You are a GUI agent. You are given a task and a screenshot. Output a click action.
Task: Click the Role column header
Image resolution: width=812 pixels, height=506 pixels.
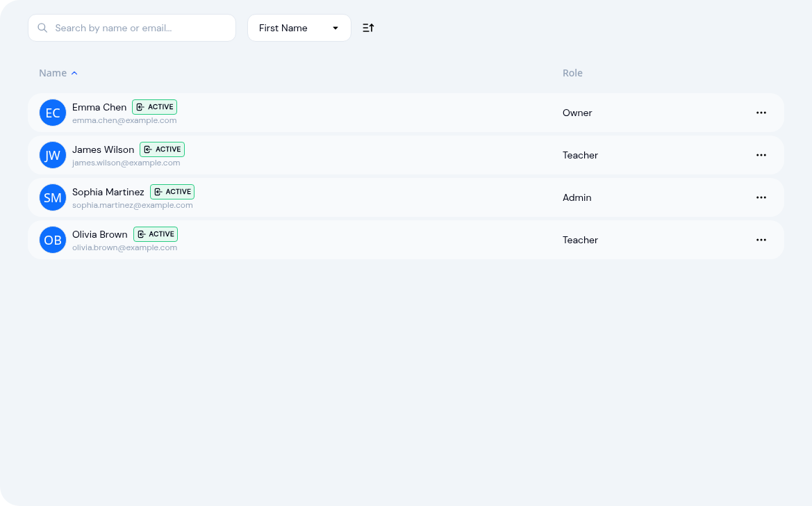(573, 73)
